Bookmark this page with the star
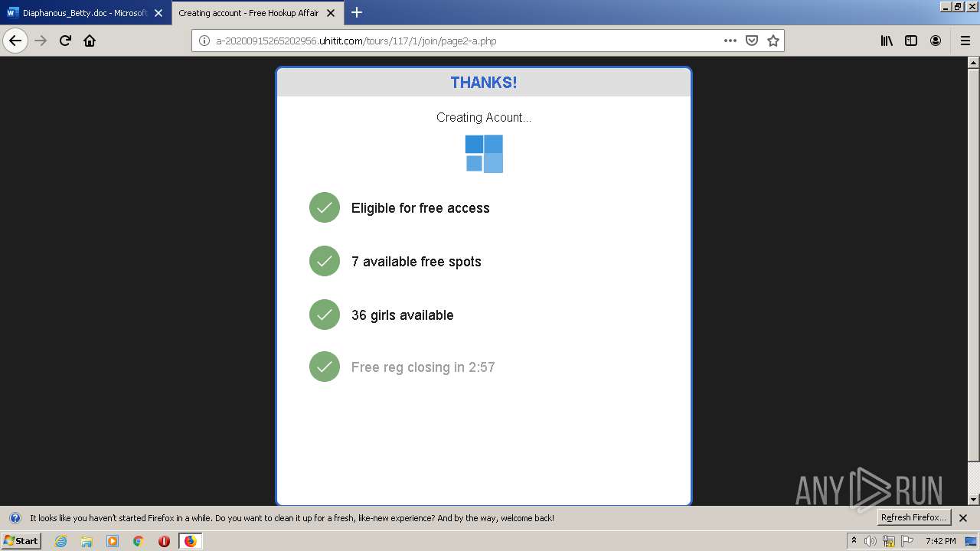Viewport: 980px width, 551px height. pyautogui.click(x=773, y=41)
